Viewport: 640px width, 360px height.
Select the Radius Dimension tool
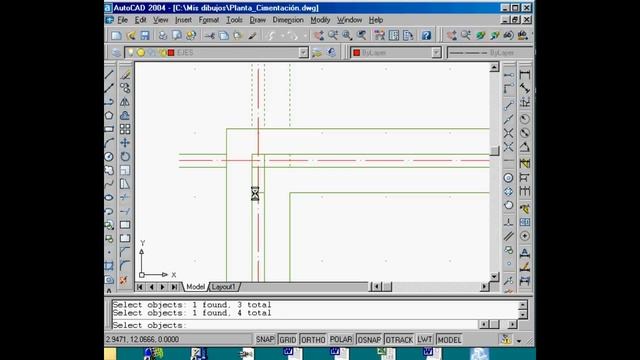click(525, 119)
